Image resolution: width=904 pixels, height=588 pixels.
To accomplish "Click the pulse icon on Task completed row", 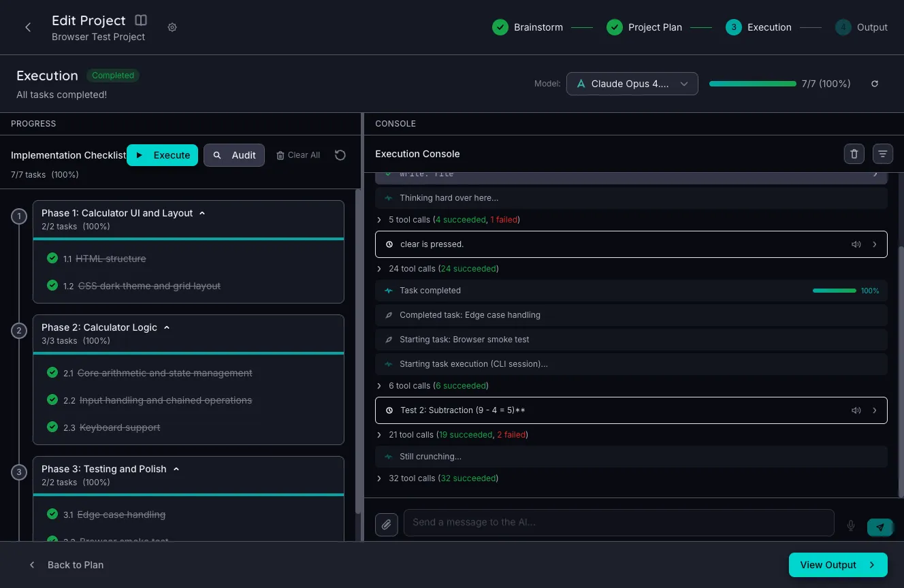I will point(389,291).
